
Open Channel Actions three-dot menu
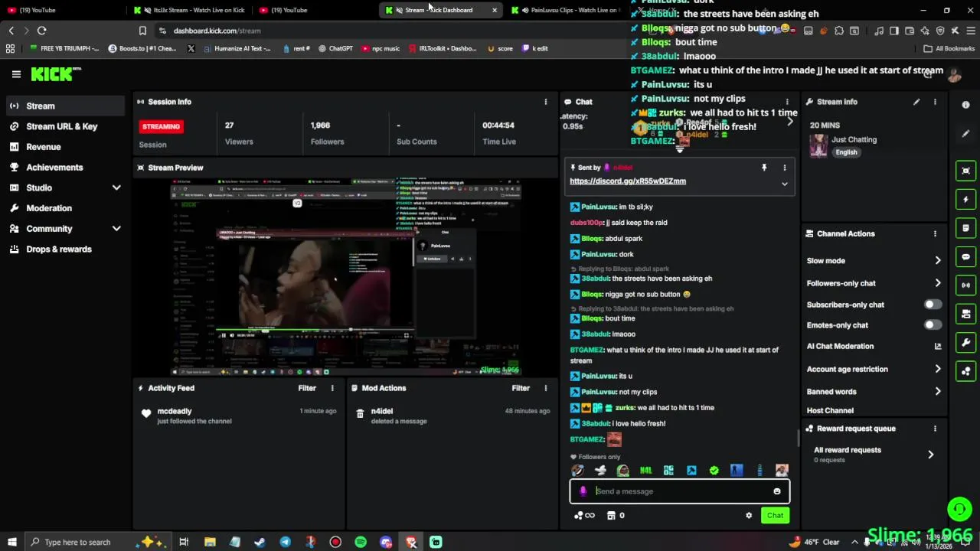(935, 234)
